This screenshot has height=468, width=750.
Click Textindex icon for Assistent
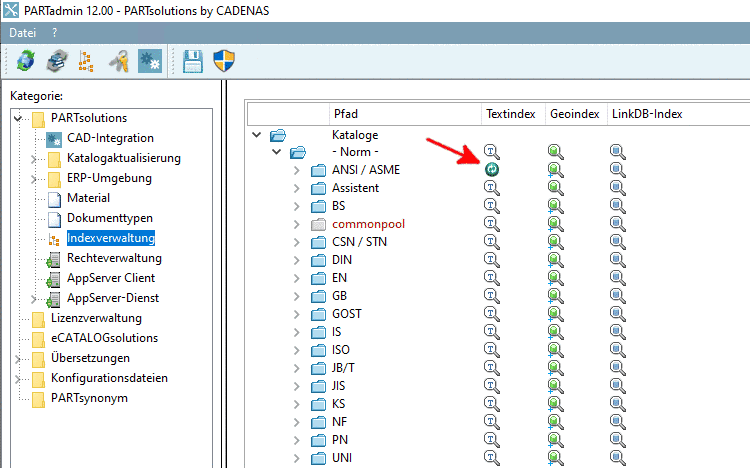(x=492, y=188)
